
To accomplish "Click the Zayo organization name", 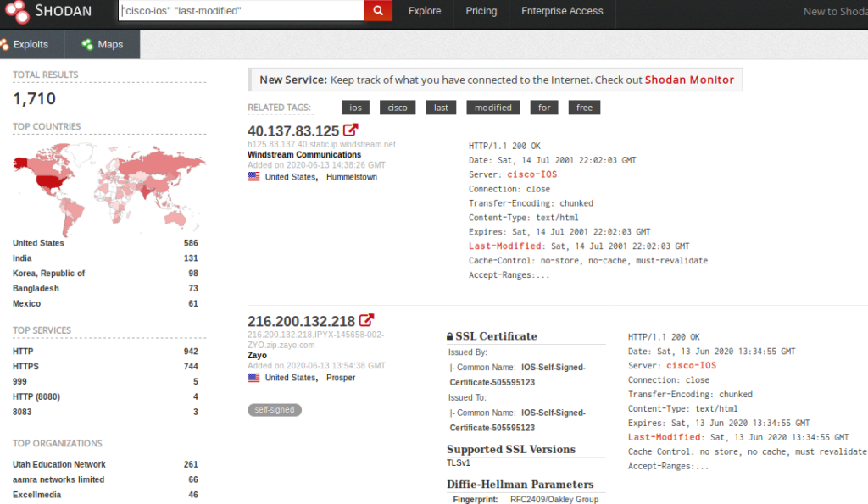I will 257,355.
